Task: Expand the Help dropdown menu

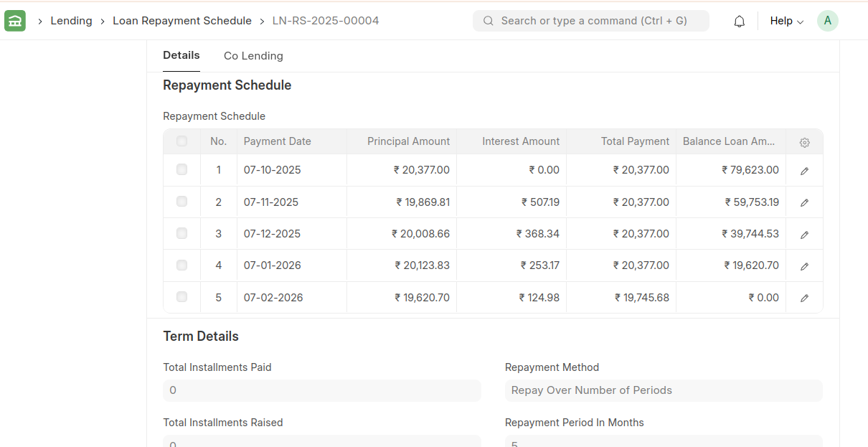Action: click(786, 21)
